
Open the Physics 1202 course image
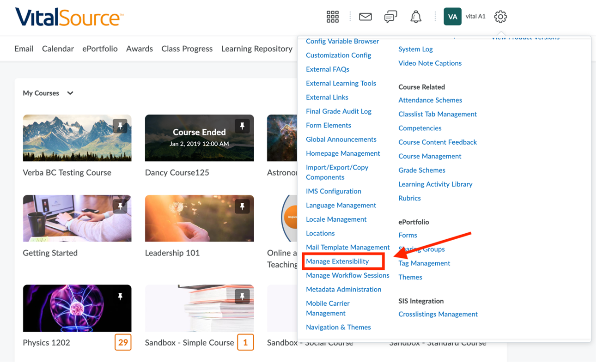tap(77, 308)
